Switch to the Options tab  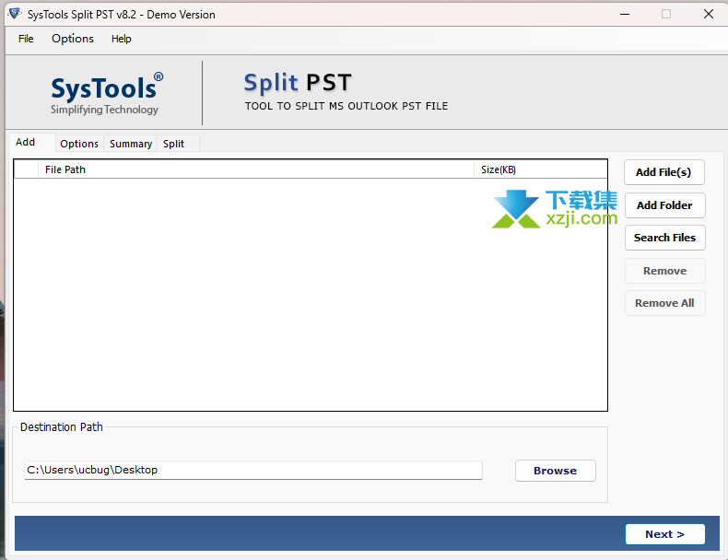79,144
